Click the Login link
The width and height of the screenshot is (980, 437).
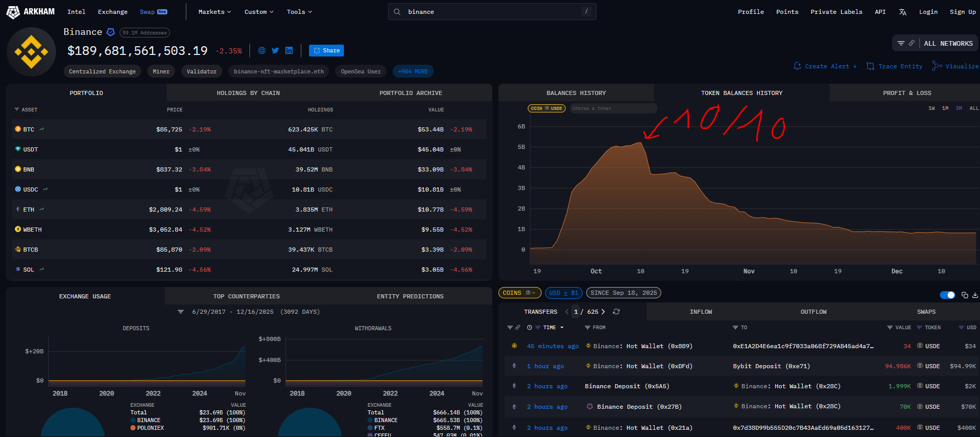928,12
